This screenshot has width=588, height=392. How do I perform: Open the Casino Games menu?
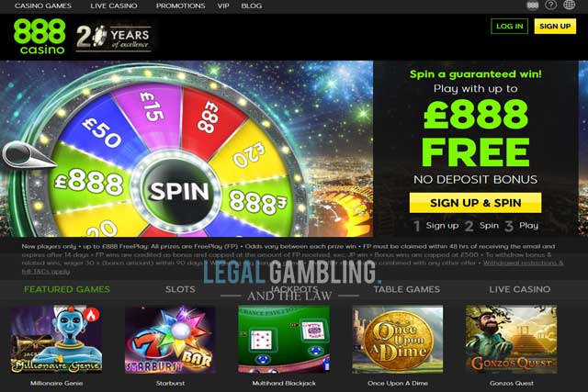[43, 6]
